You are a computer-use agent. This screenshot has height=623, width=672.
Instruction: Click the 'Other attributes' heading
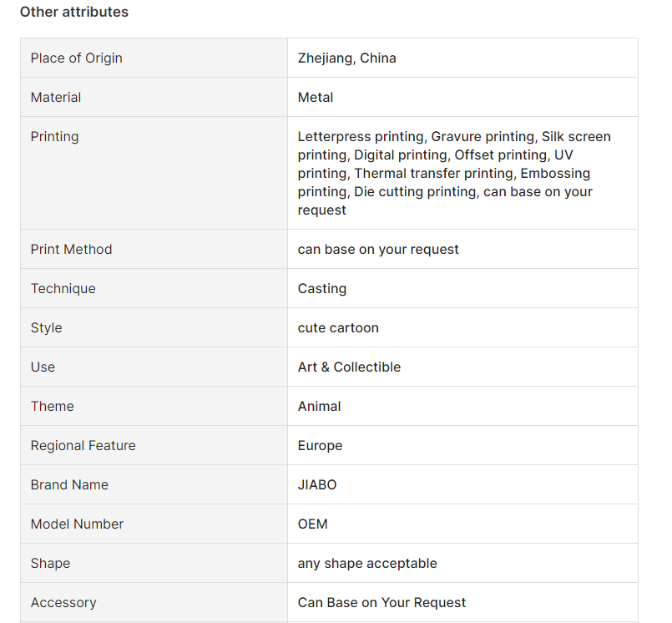[x=73, y=12]
